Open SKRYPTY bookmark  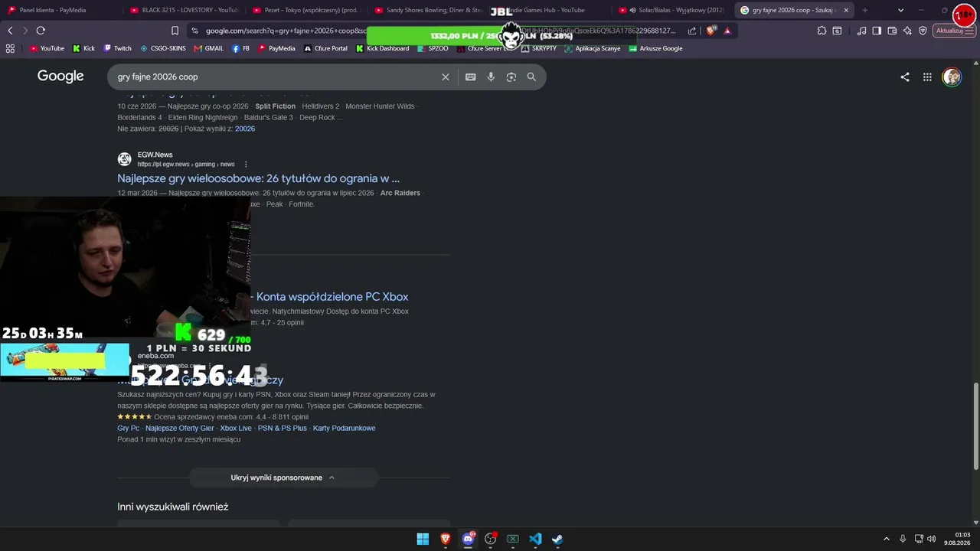tap(539, 48)
